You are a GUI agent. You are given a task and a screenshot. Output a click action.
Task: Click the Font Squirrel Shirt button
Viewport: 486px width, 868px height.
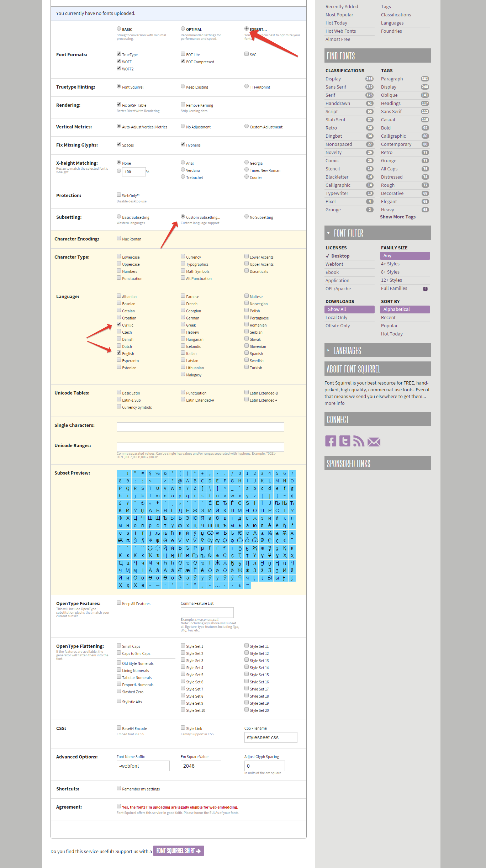pos(179,851)
